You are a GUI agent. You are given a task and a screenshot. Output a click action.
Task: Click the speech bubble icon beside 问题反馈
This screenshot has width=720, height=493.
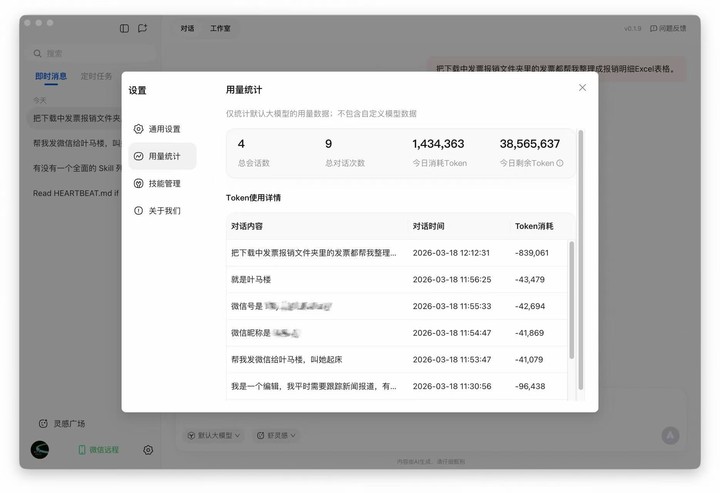coord(653,28)
